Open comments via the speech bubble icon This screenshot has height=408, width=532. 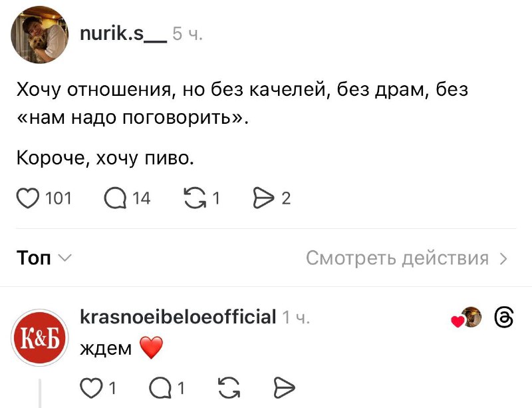tap(115, 197)
